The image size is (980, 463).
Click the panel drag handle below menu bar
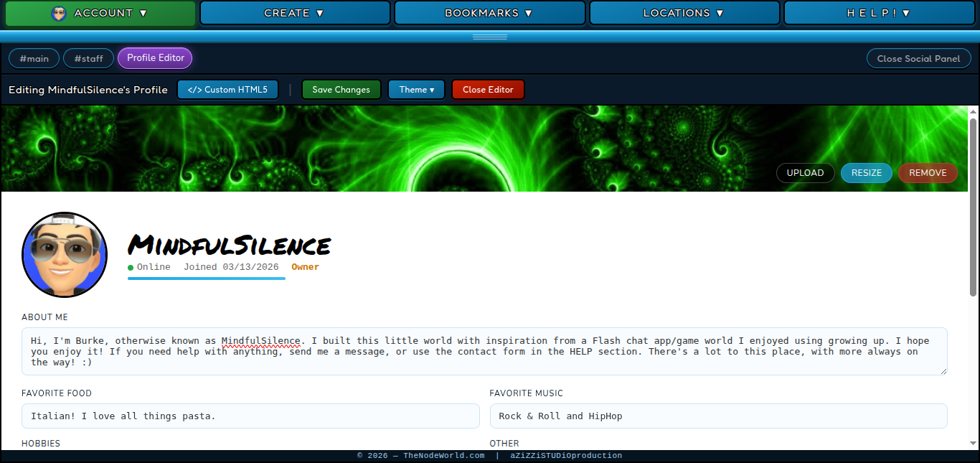tap(489, 37)
